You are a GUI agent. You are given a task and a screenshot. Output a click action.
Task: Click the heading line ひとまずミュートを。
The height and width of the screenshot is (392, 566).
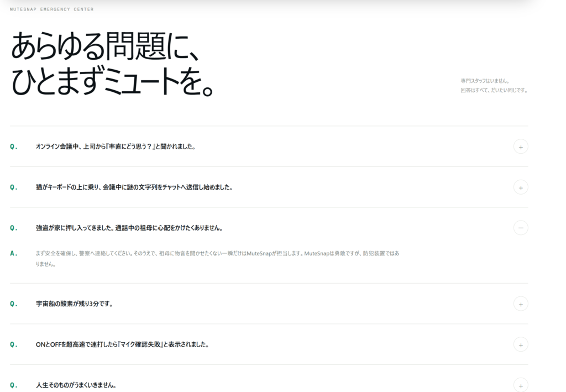click(113, 81)
